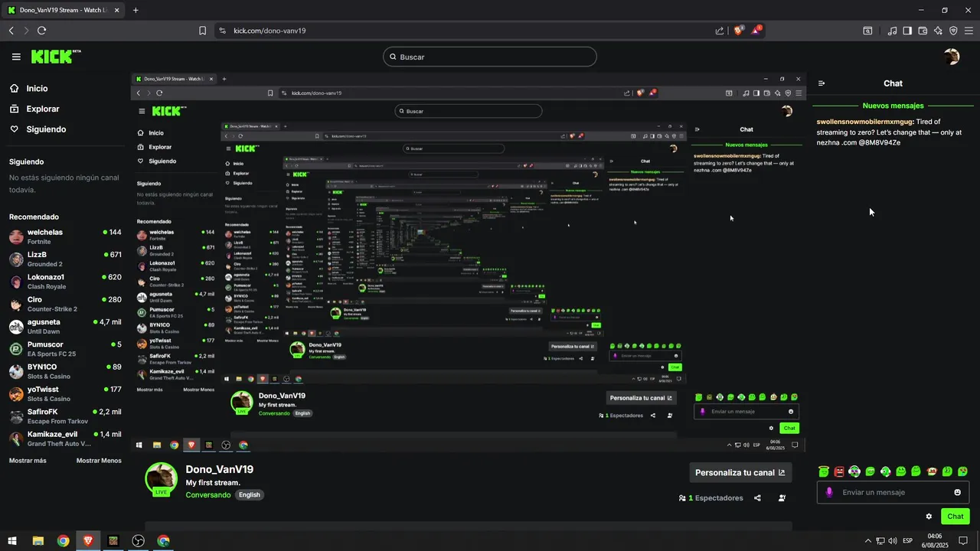Pick the red angry face emote
980x551 pixels.
(839, 471)
